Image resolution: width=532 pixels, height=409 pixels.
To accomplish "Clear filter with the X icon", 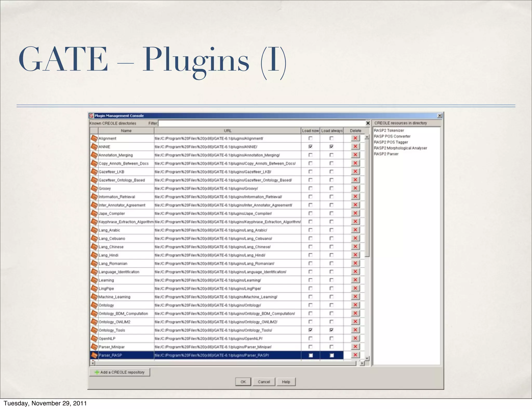I will click(x=368, y=123).
